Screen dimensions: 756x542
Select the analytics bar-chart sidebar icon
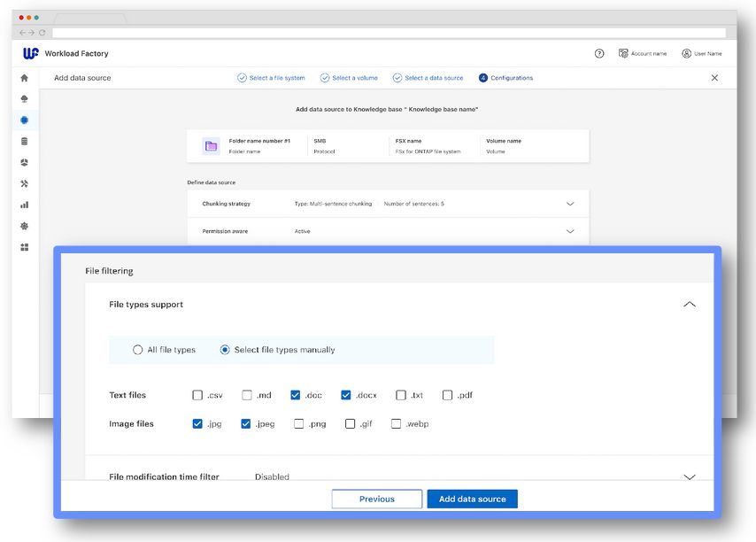point(24,205)
